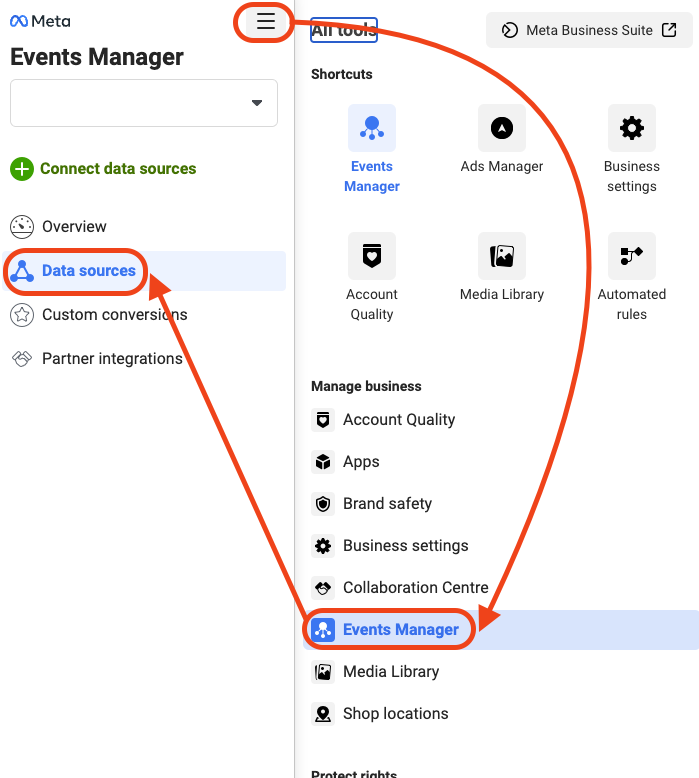699x778 pixels.
Task: Click the Meta logo
Action: point(40,21)
